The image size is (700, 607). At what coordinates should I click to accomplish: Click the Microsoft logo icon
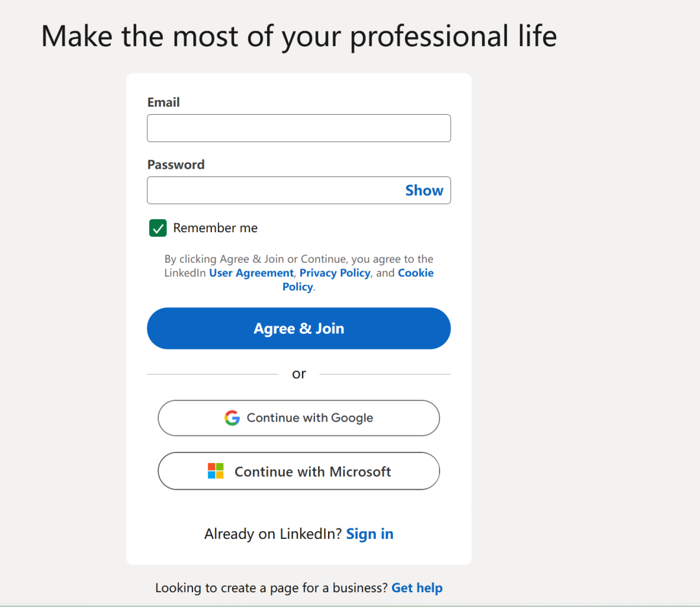coord(216,471)
